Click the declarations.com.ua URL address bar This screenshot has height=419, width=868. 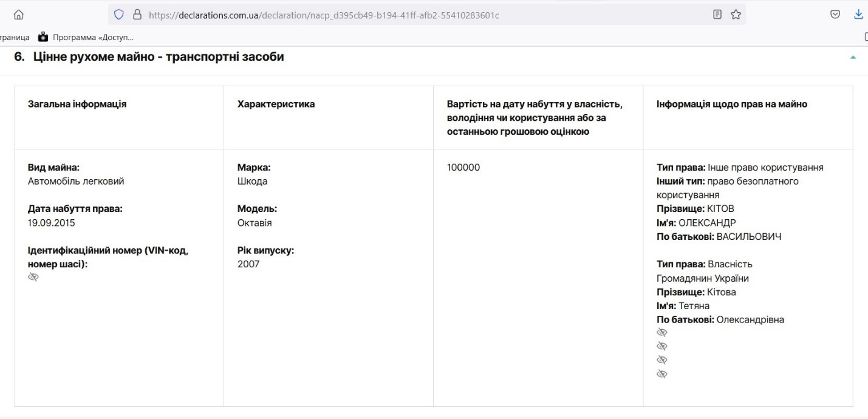click(364, 15)
